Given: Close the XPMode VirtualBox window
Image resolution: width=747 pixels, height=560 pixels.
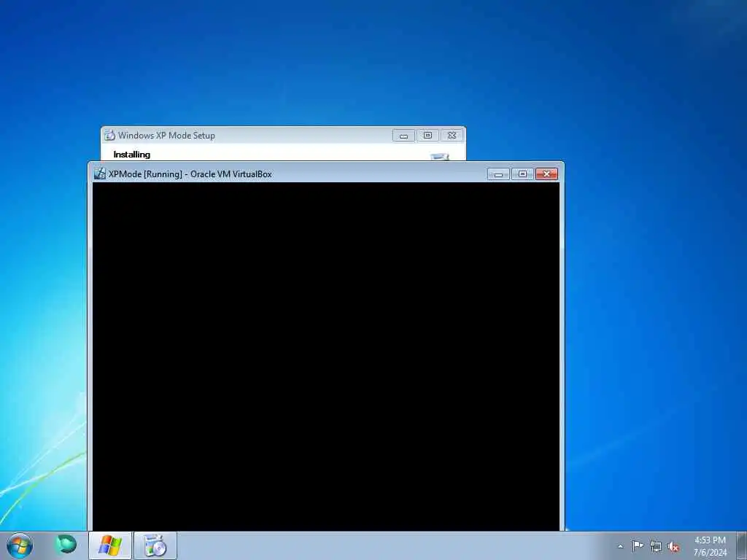Looking at the screenshot, I should point(546,174).
